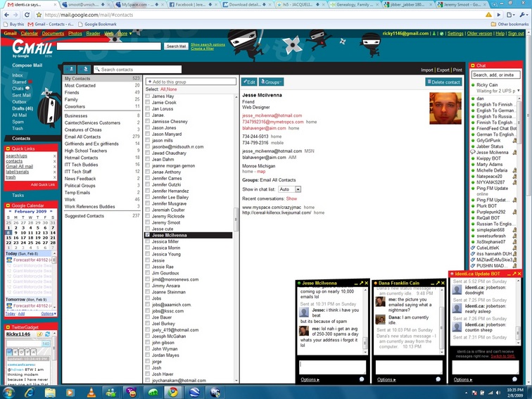
Task: Minimize the Dana Franklin Cain chat window
Action: coord(432,282)
